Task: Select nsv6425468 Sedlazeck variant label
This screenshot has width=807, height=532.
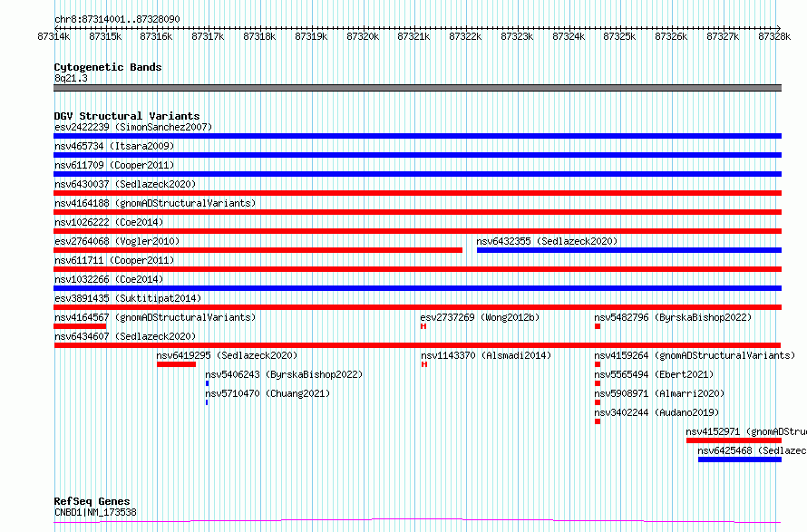Action: point(752,450)
